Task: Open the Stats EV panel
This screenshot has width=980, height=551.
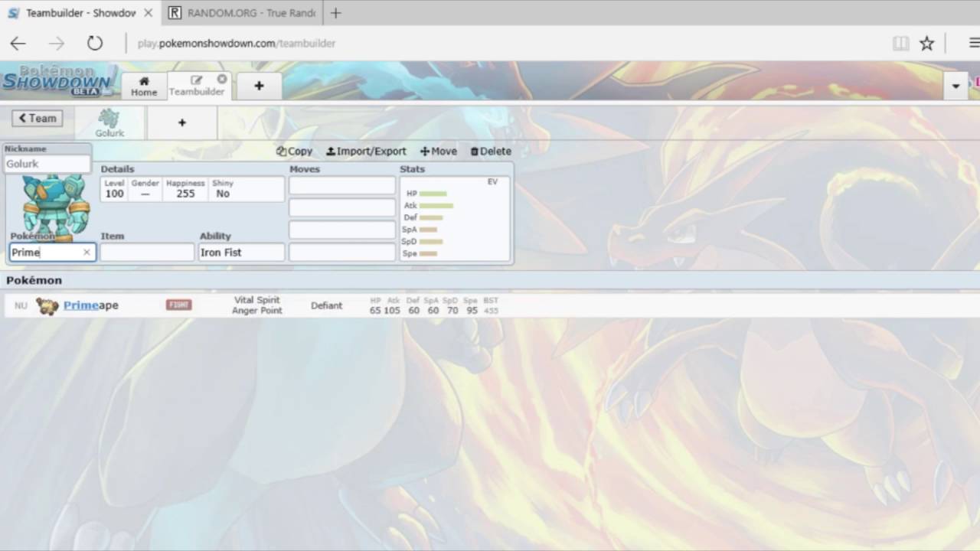Action: pos(455,219)
